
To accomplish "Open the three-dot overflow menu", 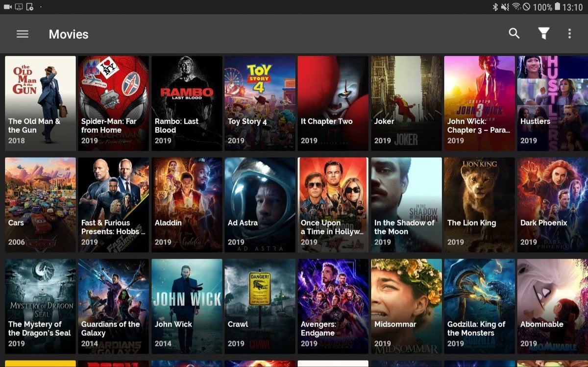I will (x=569, y=33).
